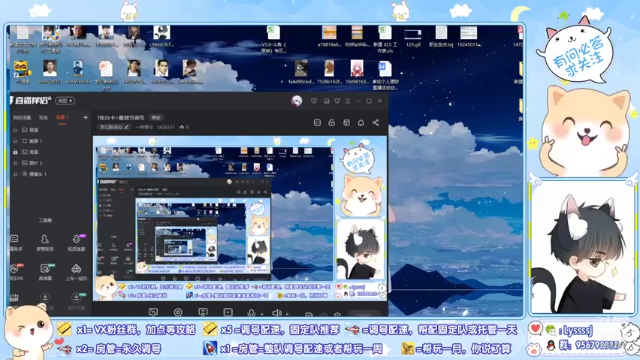
Task: Click the share icon in the stream header
Action: [376, 122]
